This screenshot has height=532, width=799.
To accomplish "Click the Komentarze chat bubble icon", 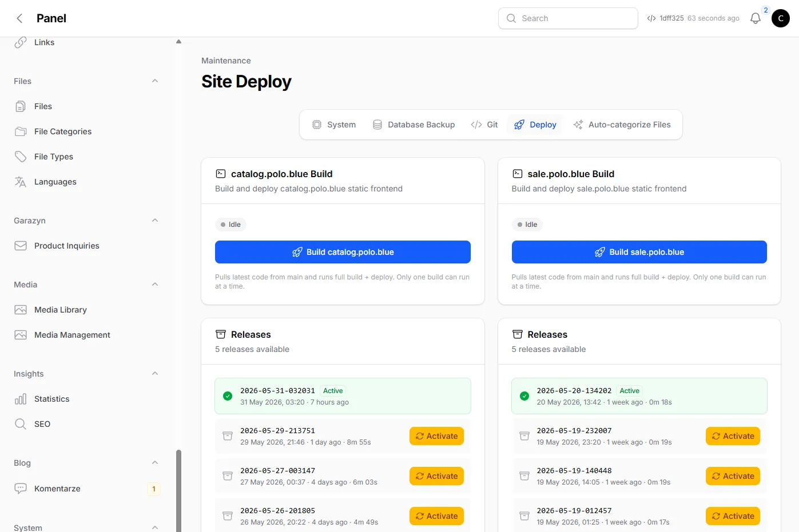I will click(x=21, y=489).
